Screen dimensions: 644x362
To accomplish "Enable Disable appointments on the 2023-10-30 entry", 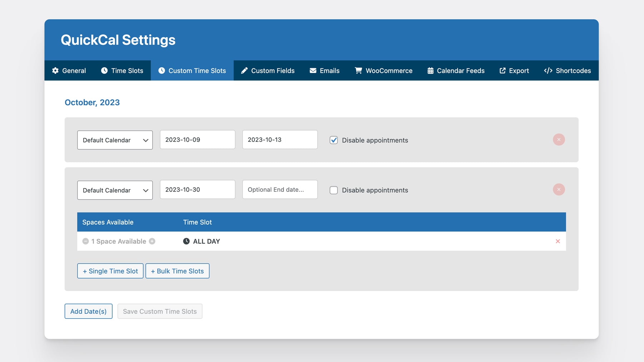I will pos(333,190).
